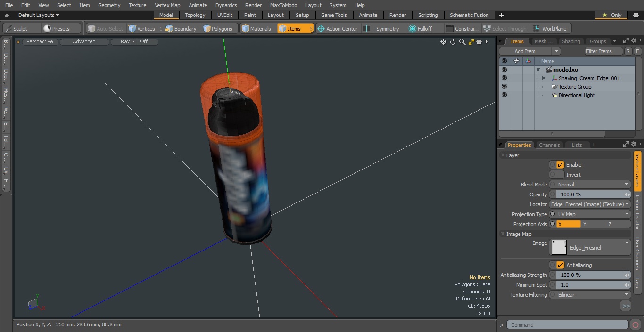Click the viewport zoom magnifier icon
Screen dimensions: 644x332
click(x=462, y=42)
